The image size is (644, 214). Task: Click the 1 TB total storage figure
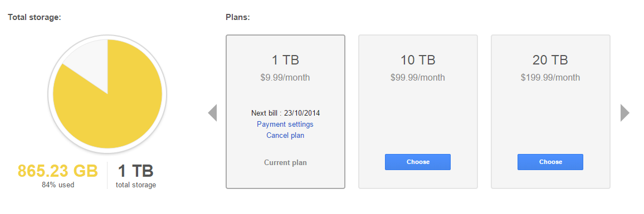click(136, 171)
